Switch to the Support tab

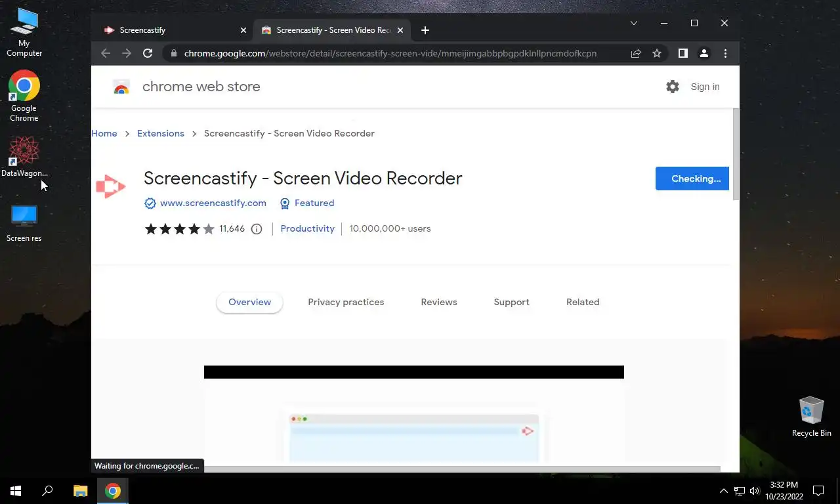pos(511,303)
